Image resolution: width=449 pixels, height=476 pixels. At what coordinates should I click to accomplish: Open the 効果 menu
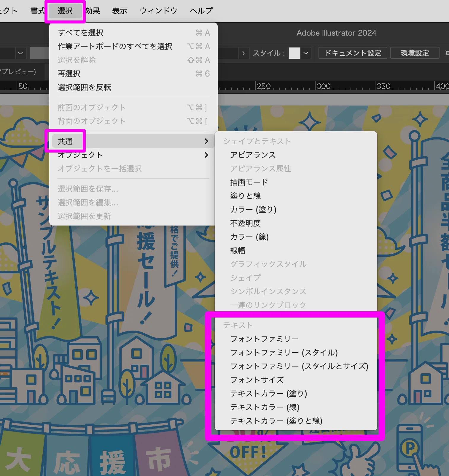coord(93,11)
